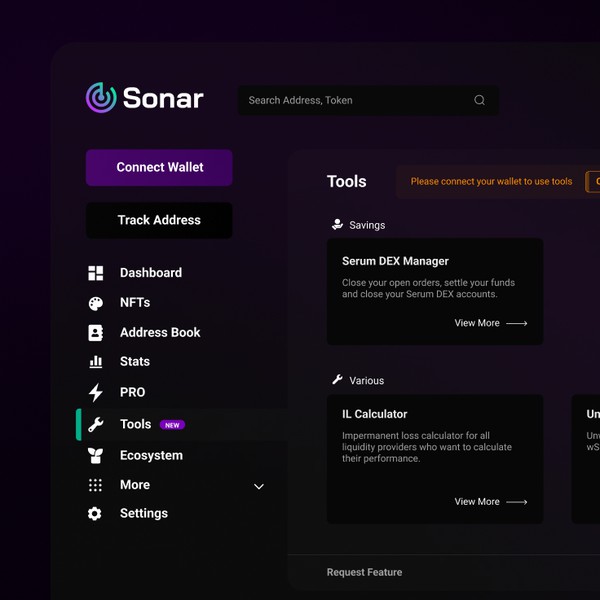Image resolution: width=600 pixels, height=600 pixels.
Task: Select Stats in the sidebar
Action: pos(135,362)
